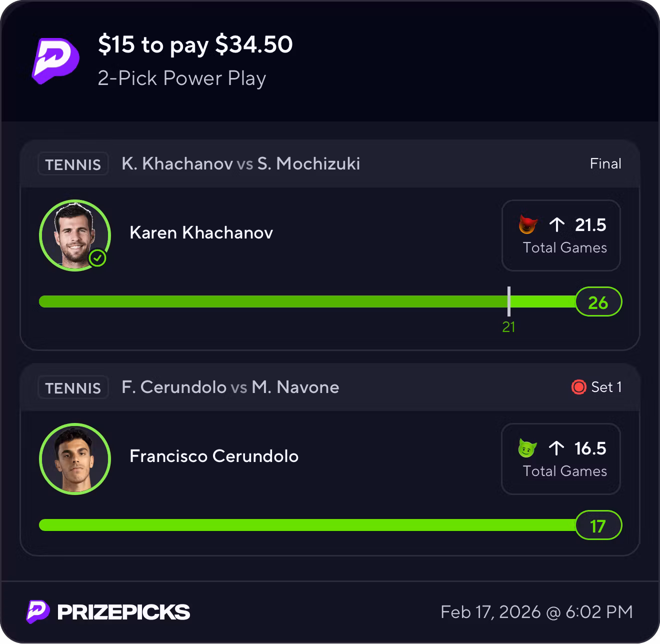
Task: Select the second TENNIS sport tag
Action: pyautogui.click(x=73, y=387)
